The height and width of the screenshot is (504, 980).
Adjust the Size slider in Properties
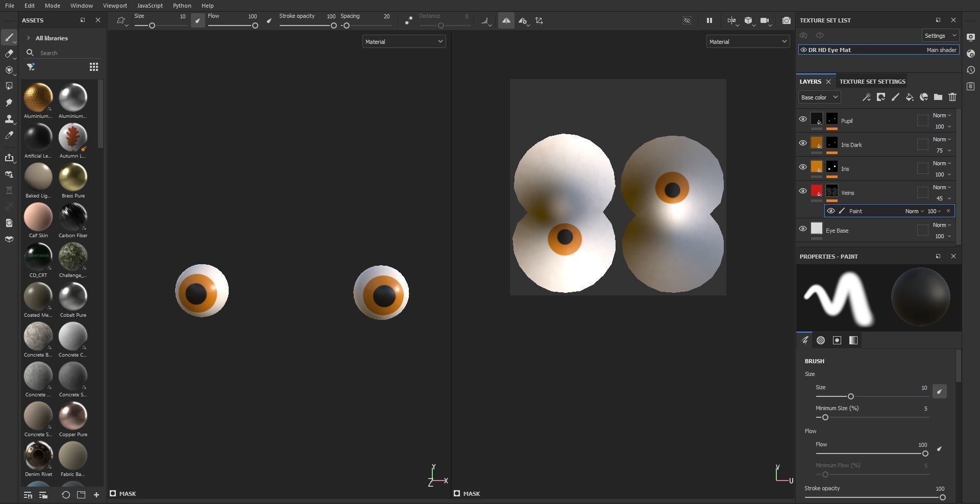point(872,396)
